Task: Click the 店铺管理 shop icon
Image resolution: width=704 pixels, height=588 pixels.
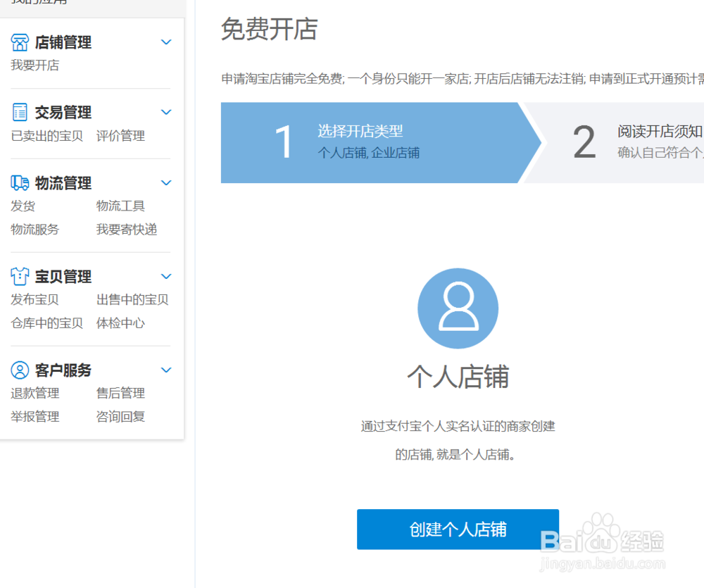Action: (20, 43)
